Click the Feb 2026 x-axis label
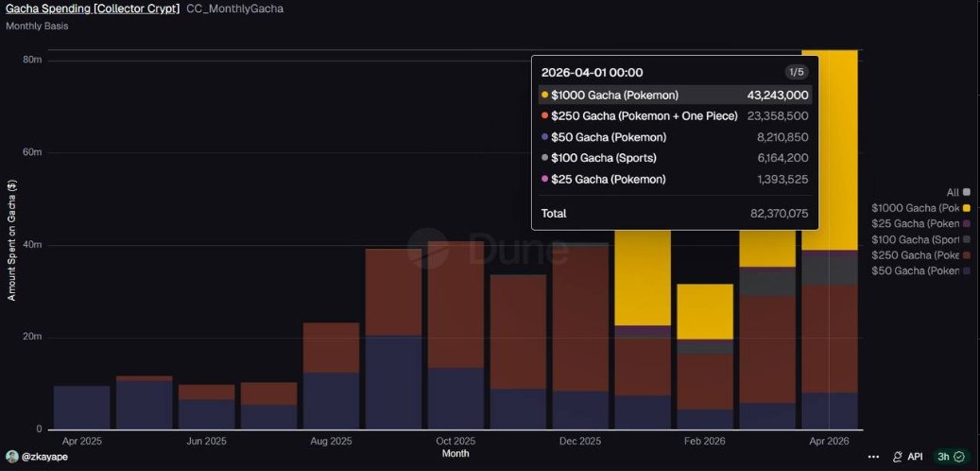980x471 pixels. (x=705, y=441)
